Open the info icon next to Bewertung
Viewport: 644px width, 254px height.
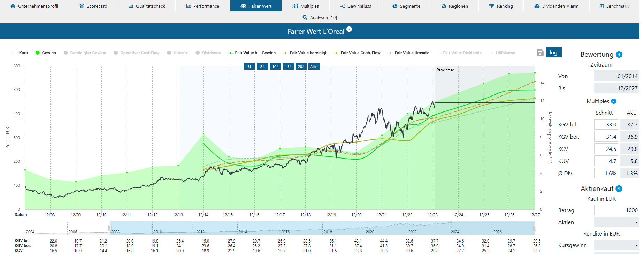pos(619,54)
